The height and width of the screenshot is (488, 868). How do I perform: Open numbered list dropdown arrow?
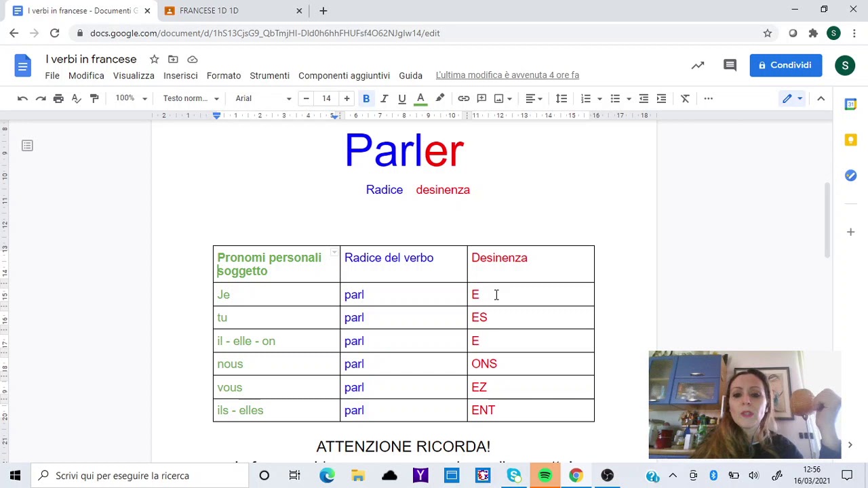click(x=599, y=98)
